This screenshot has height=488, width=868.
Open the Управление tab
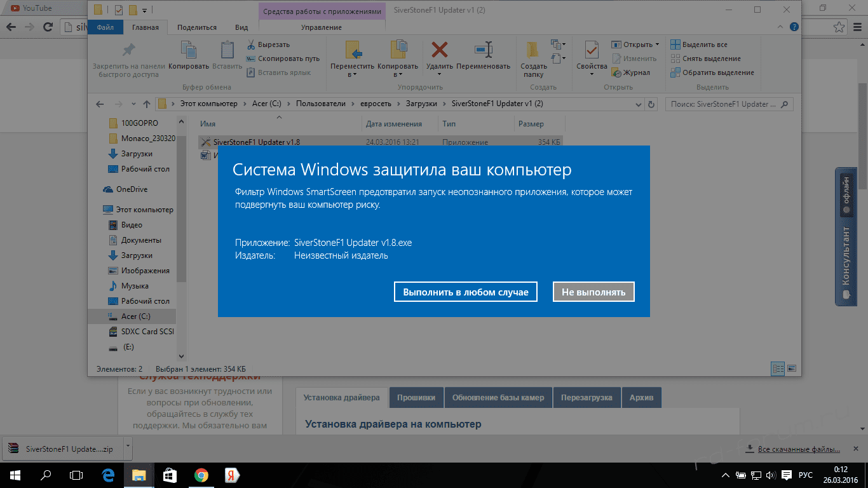322,27
